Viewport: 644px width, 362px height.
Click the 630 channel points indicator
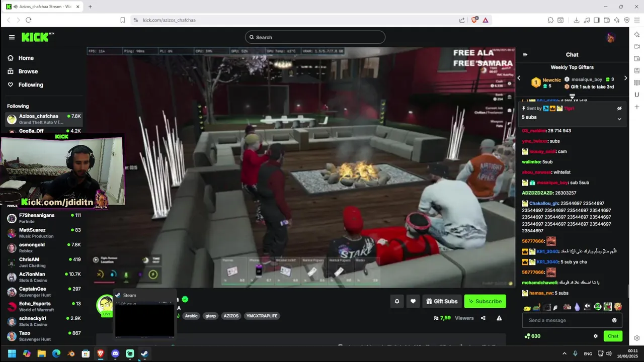point(532,336)
